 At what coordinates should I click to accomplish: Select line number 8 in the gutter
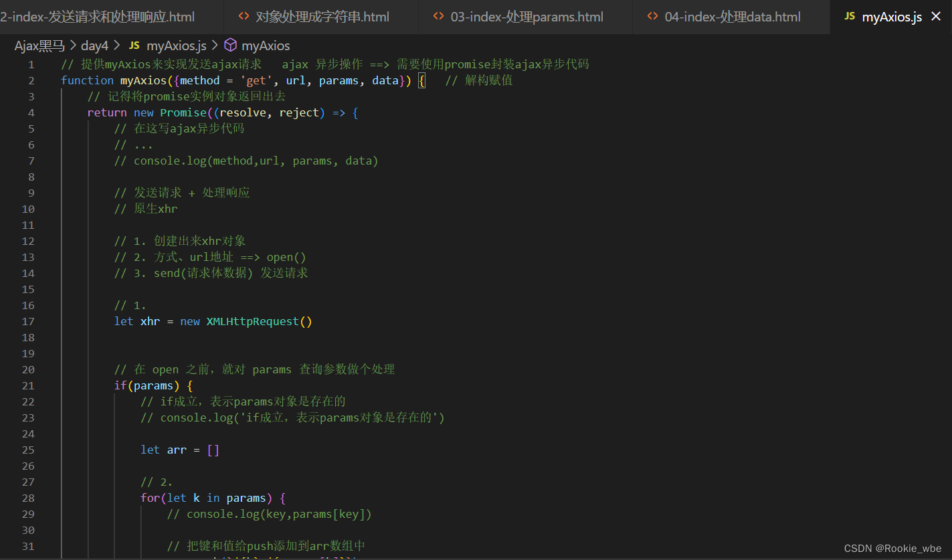(31, 177)
